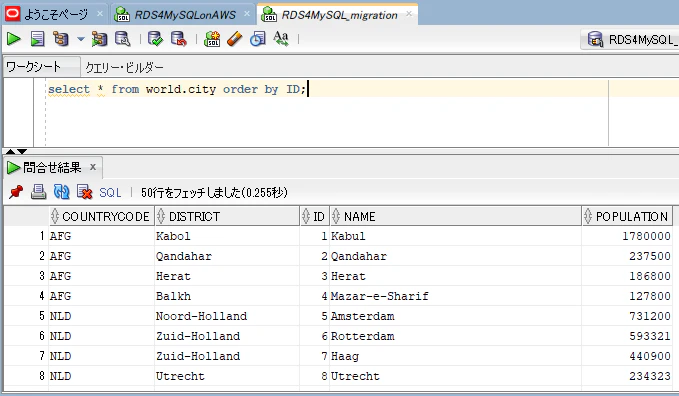
Task: Click the refresh icon in results toolbar
Action: pos(61,192)
